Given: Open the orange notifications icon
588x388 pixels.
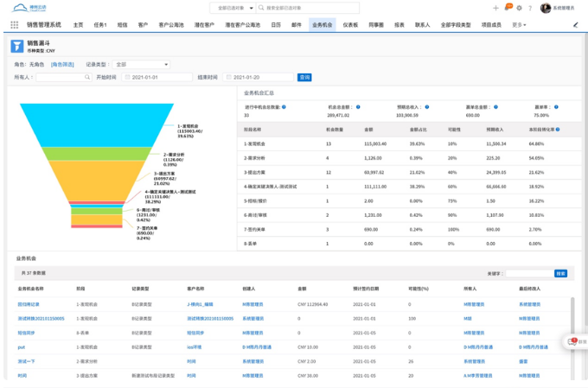Looking at the screenshot, I should point(508,8).
